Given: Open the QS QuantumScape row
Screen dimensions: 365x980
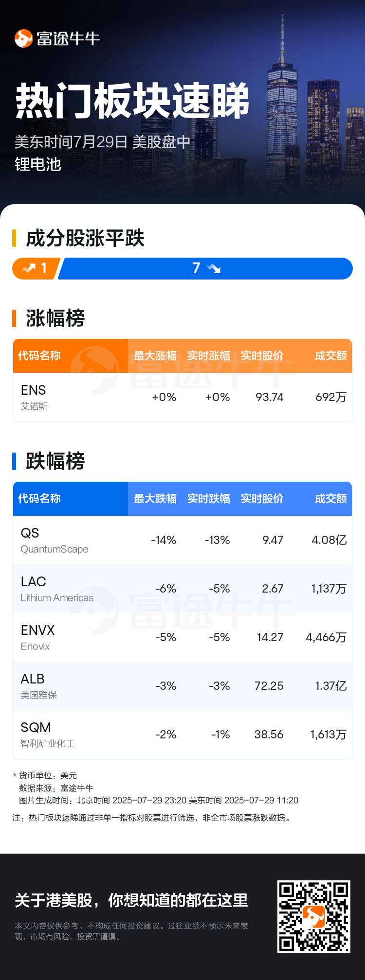Looking at the screenshot, I should point(182,540).
